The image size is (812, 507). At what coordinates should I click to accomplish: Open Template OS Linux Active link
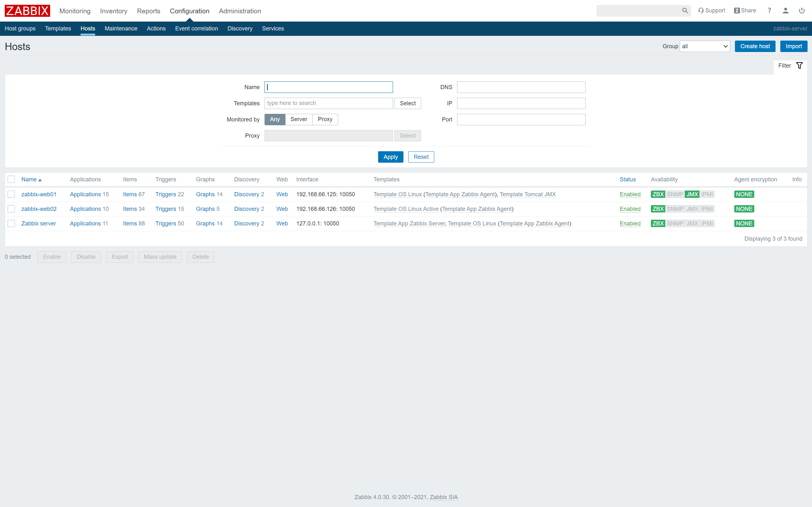point(406,209)
